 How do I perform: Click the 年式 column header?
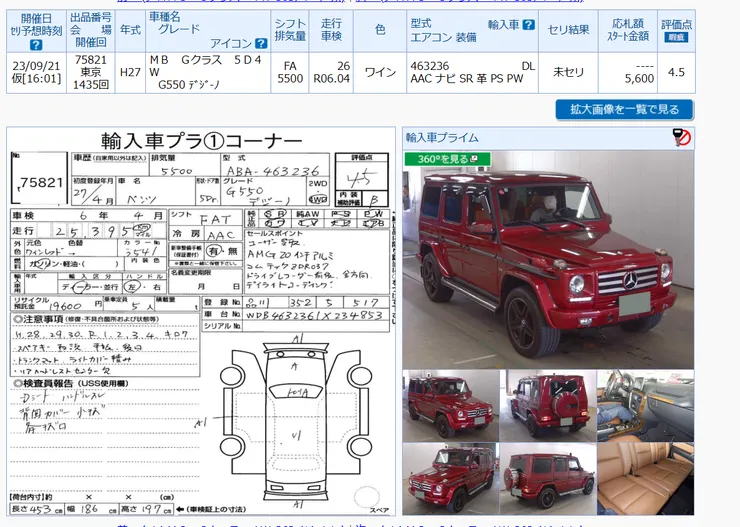click(130, 31)
